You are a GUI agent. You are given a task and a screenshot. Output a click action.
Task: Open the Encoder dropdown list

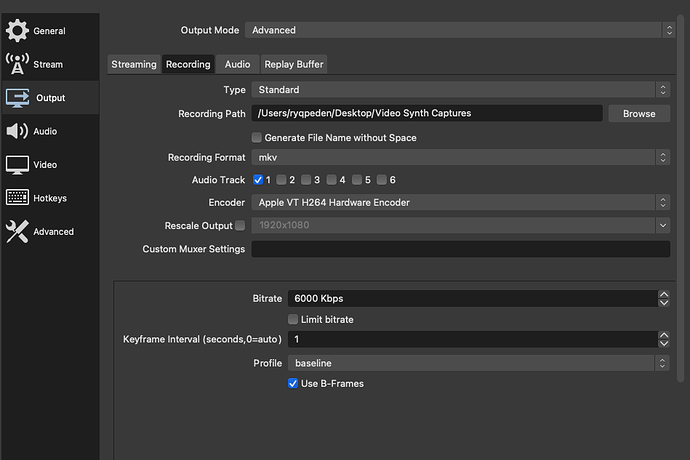(x=461, y=202)
